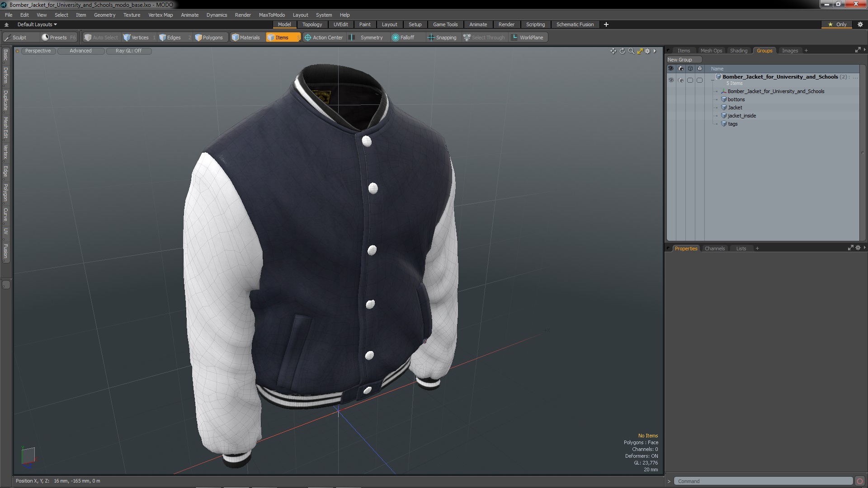Activate the Polygons selection mode
This screenshot has height=488, width=868.
click(208, 38)
